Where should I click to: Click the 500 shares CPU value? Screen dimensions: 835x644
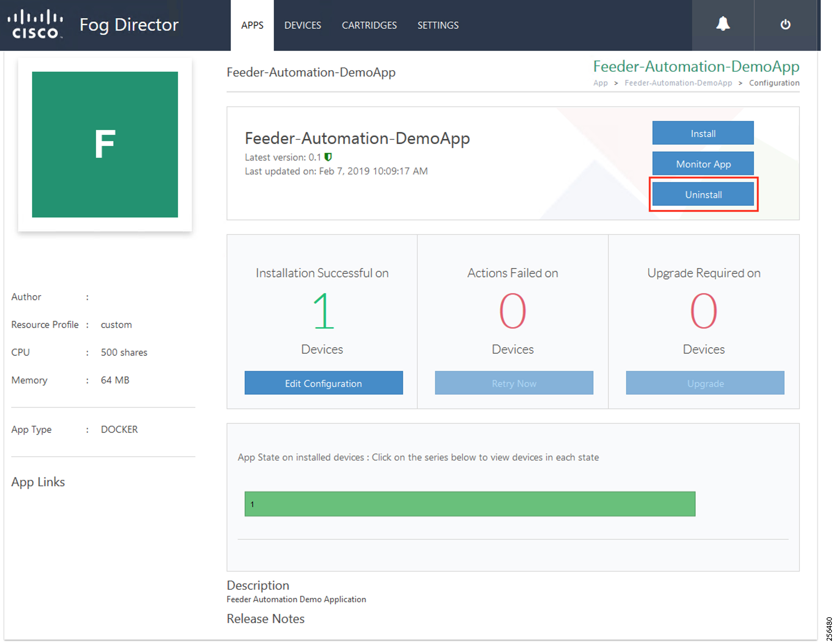pyautogui.click(x=124, y=352)
